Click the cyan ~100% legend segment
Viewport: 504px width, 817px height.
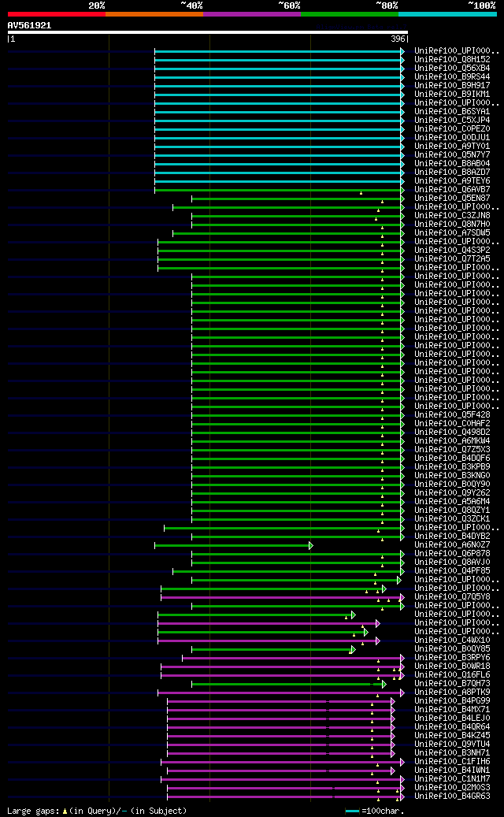pyautogui.click(x=447, y=14)
